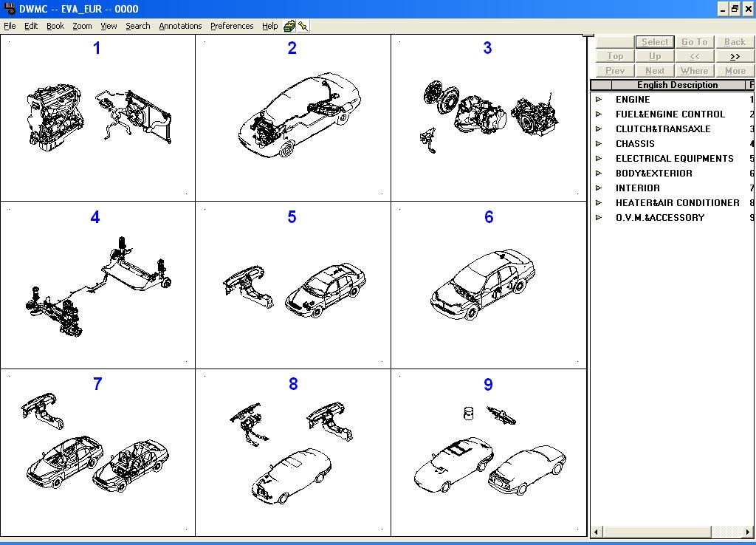Click the Go To button

point(694,42)
